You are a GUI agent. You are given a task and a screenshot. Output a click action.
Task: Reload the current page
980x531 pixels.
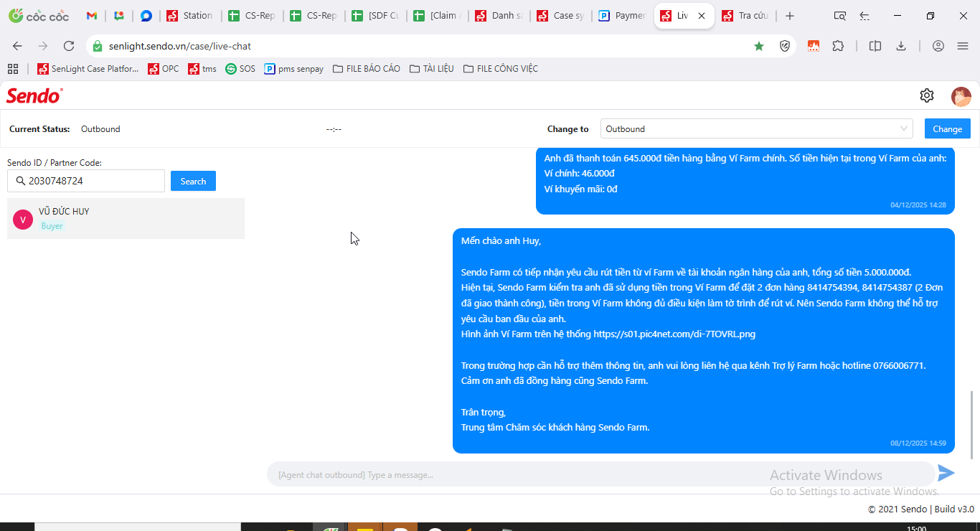pyautogui.click(x=69, y=46)
